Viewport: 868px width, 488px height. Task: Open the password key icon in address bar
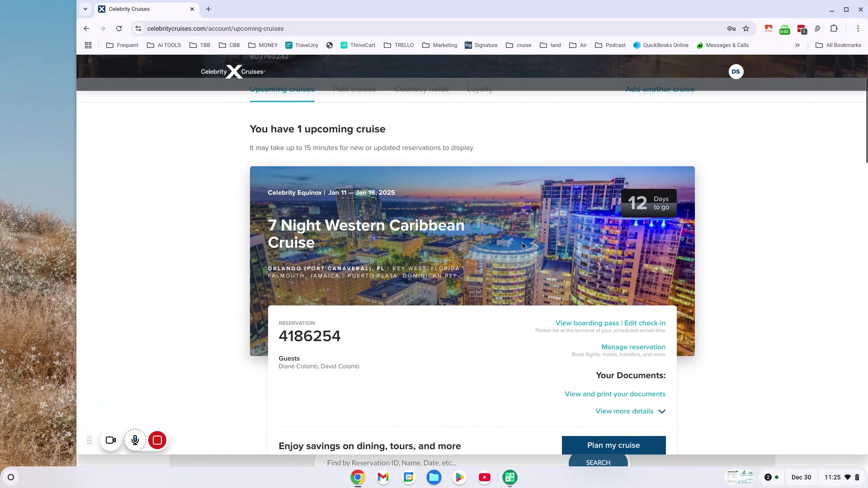[x=731, y=28]
